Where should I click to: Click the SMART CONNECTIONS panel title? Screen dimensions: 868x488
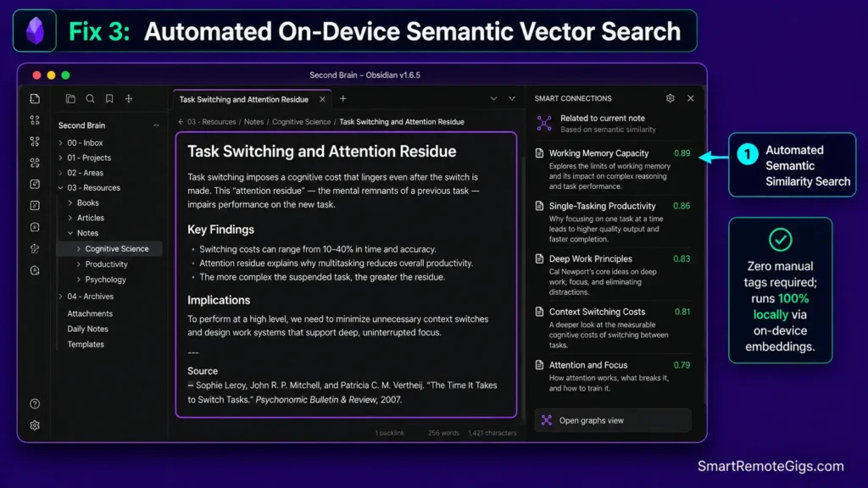coord(573,98)
